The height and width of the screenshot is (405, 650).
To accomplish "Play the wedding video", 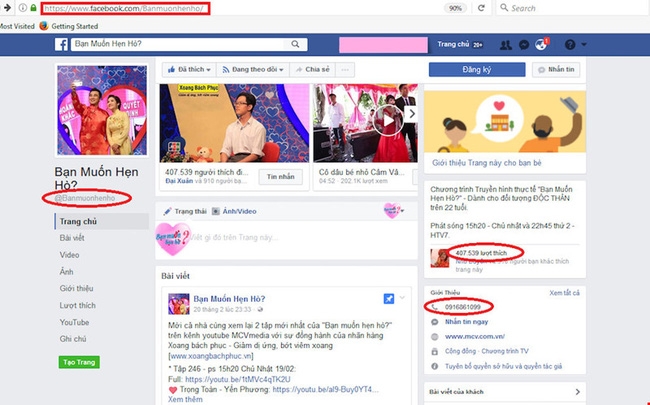I will pos(388,121).
